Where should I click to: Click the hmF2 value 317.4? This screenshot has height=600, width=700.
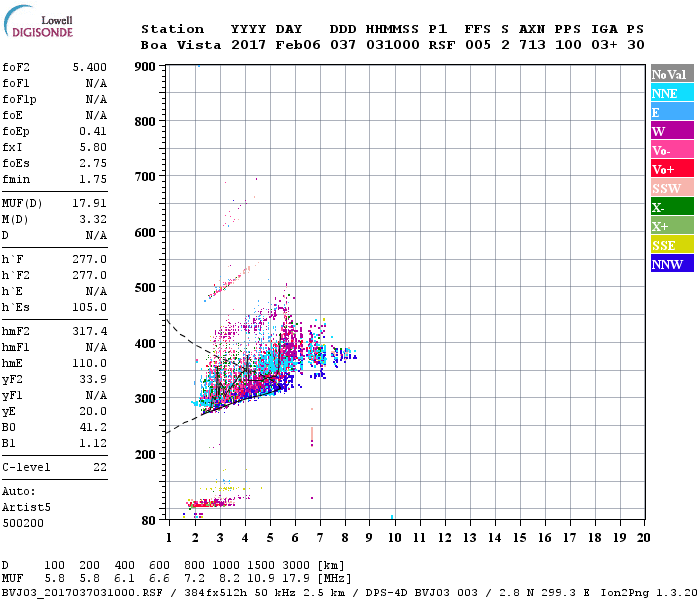(90, 331)
